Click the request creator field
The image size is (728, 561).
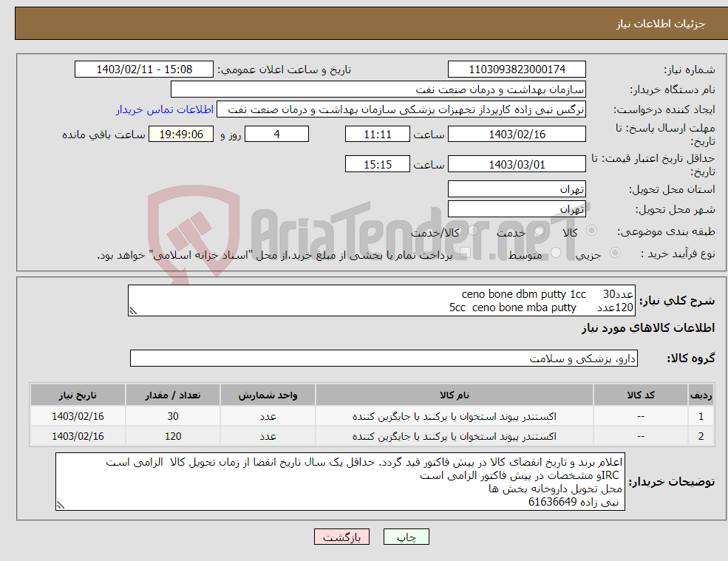(x=401, y=109)
